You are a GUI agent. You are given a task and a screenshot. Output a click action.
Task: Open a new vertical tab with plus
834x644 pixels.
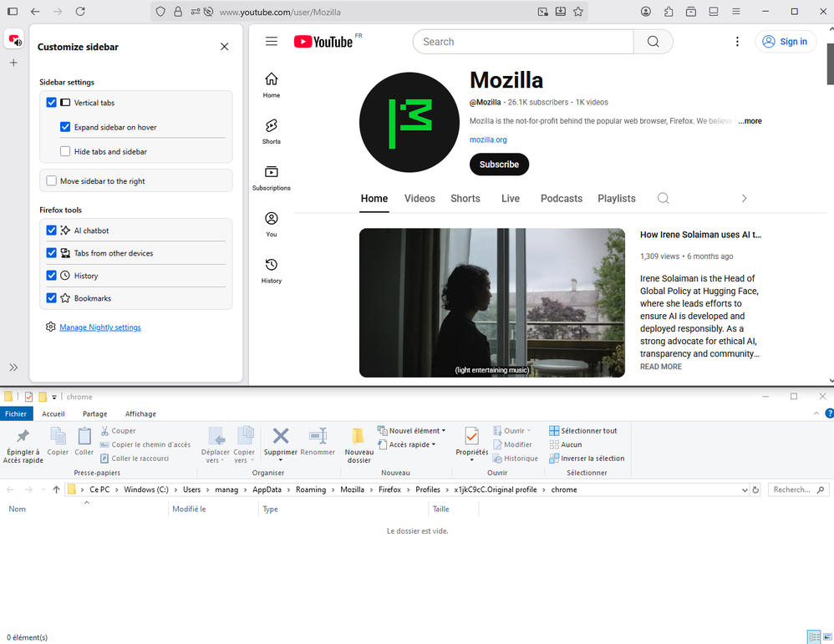pyautogui.click(x=14, y=63)
